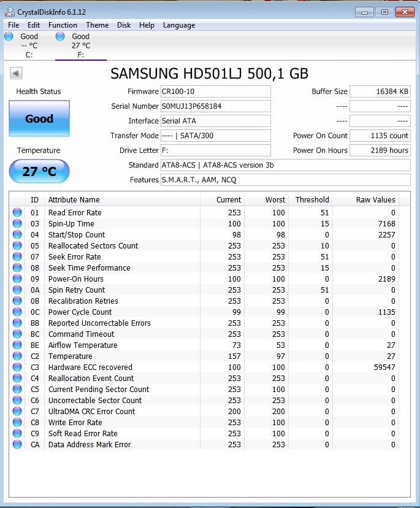Open the Function menu
The image size is (420, 508).
[x=63, y=25]
